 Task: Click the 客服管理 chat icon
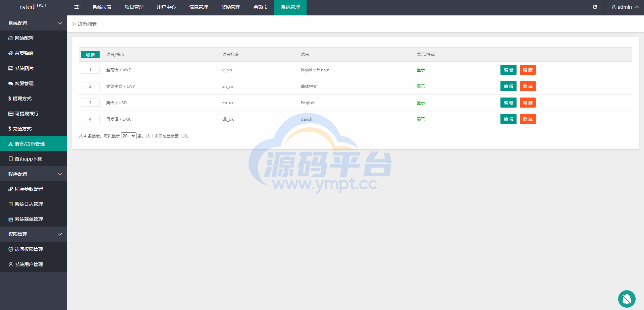(x=11, y=83)
